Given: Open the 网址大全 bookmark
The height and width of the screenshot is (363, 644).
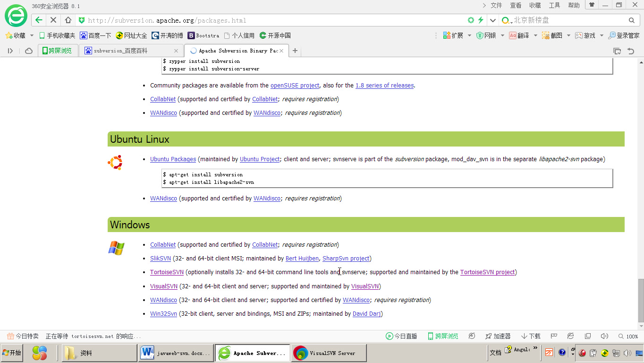Looking at the screenshot, I should coord(132,35).
